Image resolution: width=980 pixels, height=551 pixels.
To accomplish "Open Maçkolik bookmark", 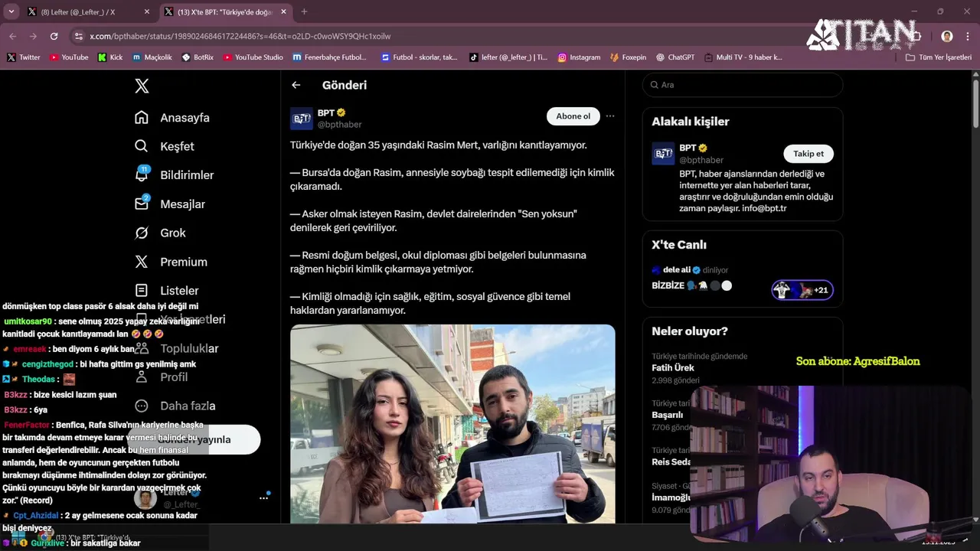I will 152,57.
